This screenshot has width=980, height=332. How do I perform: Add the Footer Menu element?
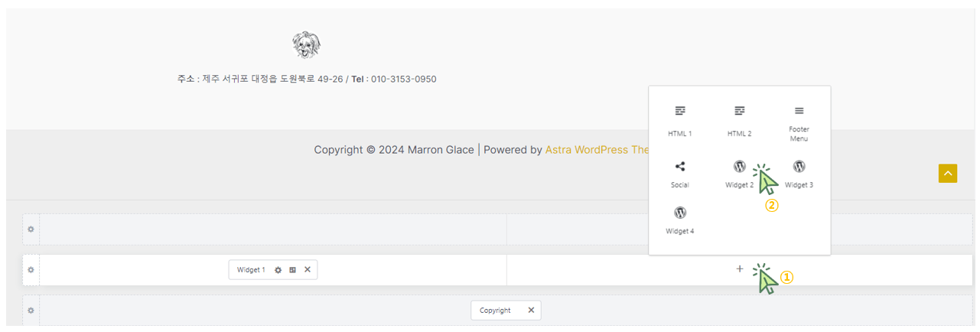click(x=799, y=123)
